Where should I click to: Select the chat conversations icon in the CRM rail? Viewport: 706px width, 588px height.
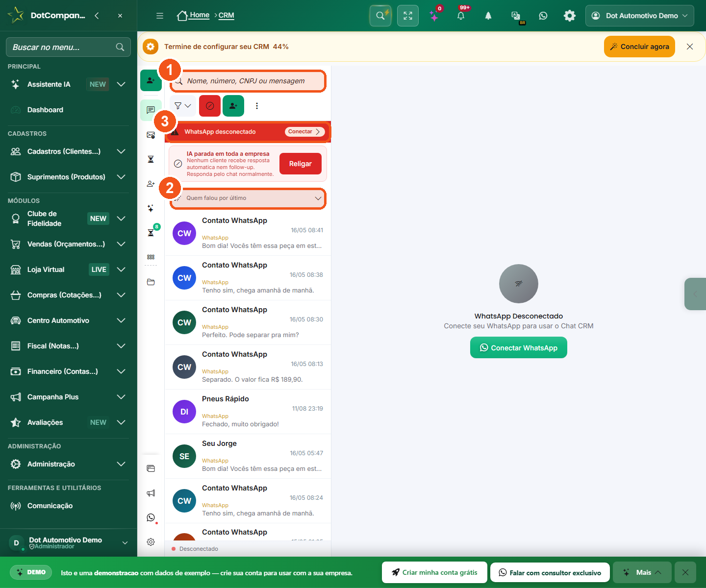click(x=151, y=110)
